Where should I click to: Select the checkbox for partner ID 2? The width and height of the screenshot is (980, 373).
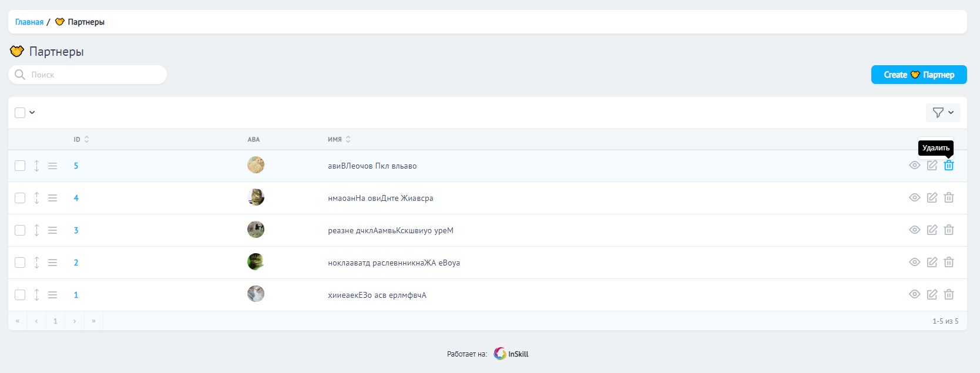(20, 263)
